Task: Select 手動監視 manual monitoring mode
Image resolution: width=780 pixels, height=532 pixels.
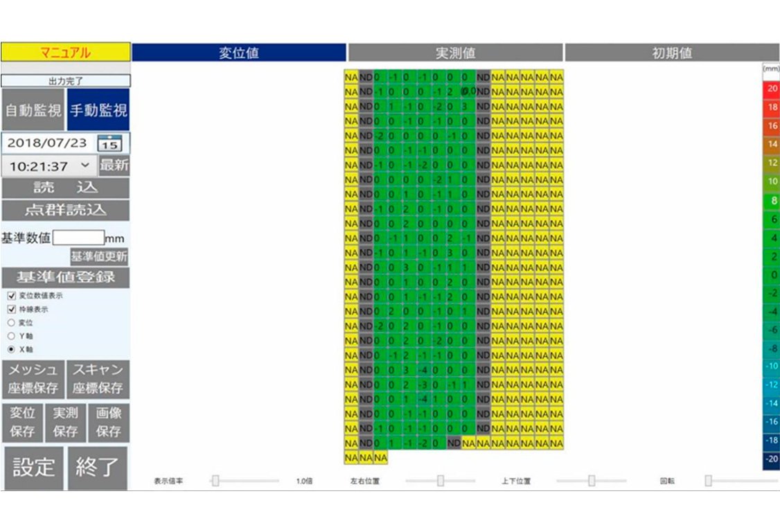Action: pos(98,110)
